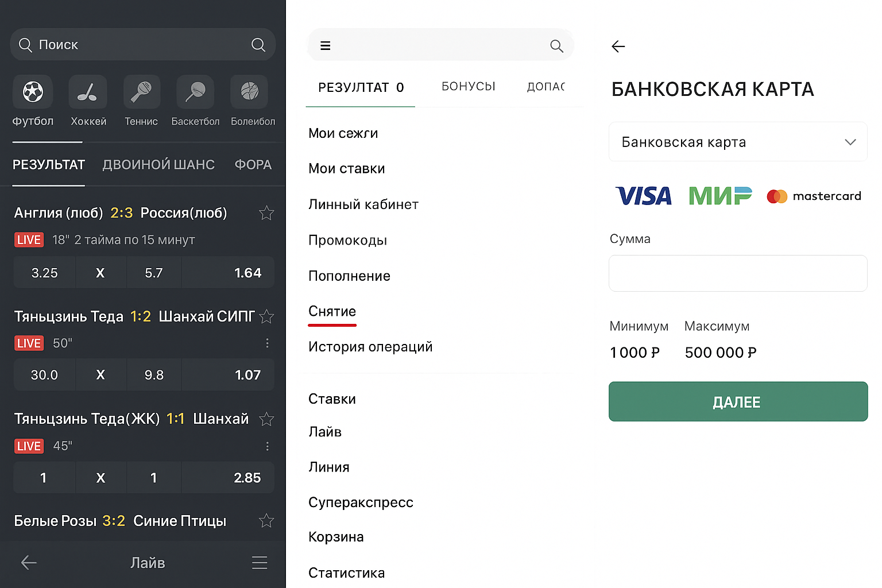Expand the Банковская карта payment dropdown
The width and height of the screenshot is (882, 588).
coord(738,142)
